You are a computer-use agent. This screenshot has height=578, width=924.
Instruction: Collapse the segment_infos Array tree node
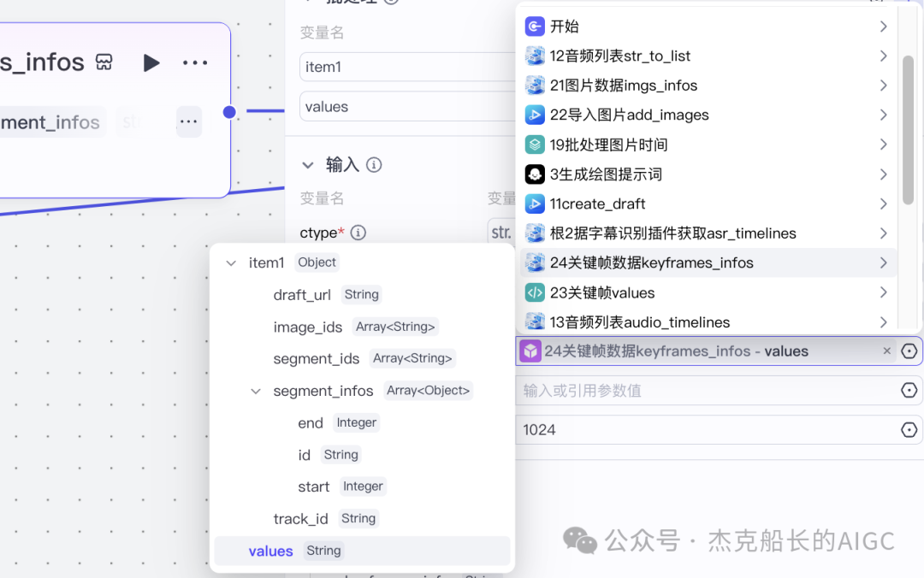coord(256,392)
